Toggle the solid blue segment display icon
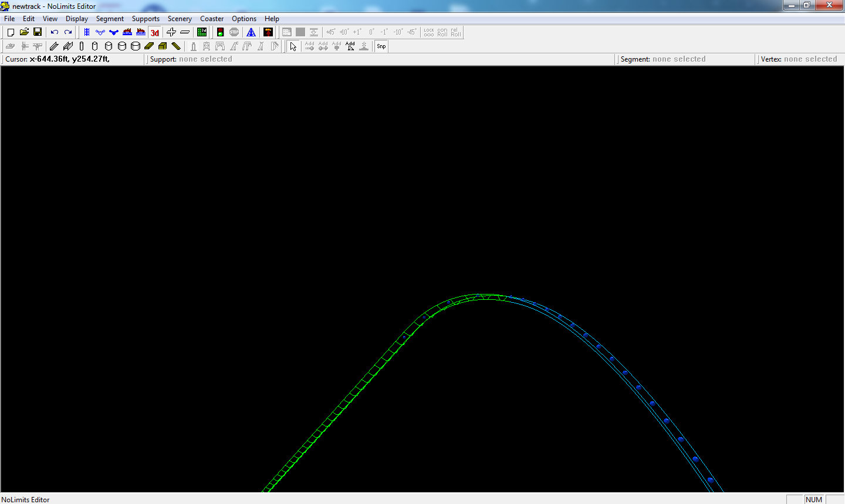 point(114,32)
